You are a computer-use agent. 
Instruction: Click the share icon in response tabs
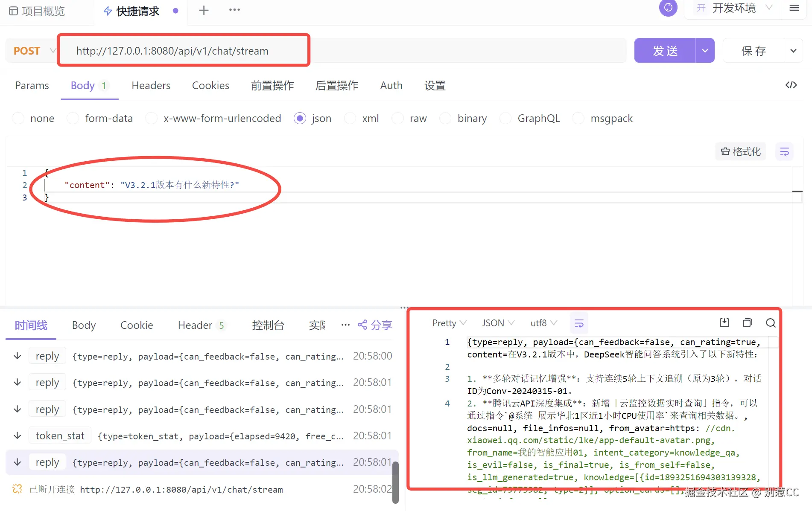pyautogui.click(x=362, y=325)
